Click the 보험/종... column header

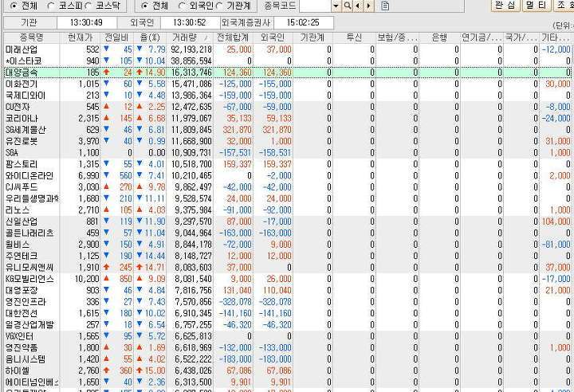click(397, 37)
